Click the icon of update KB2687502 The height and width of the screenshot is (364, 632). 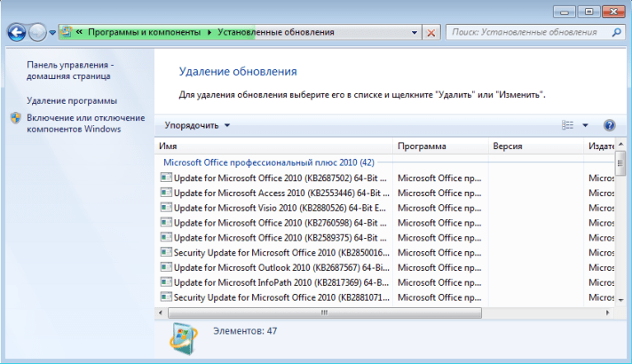coord(166,178)
